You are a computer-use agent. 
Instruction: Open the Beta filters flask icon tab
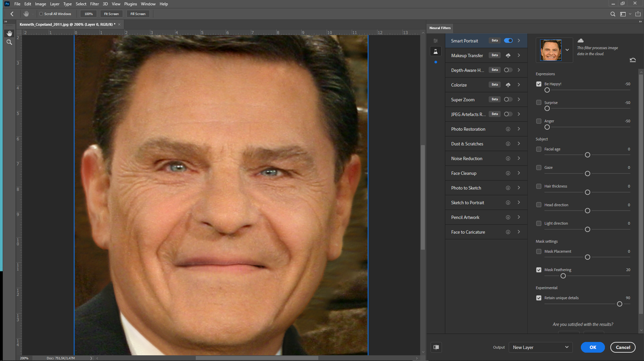[436, 51]
